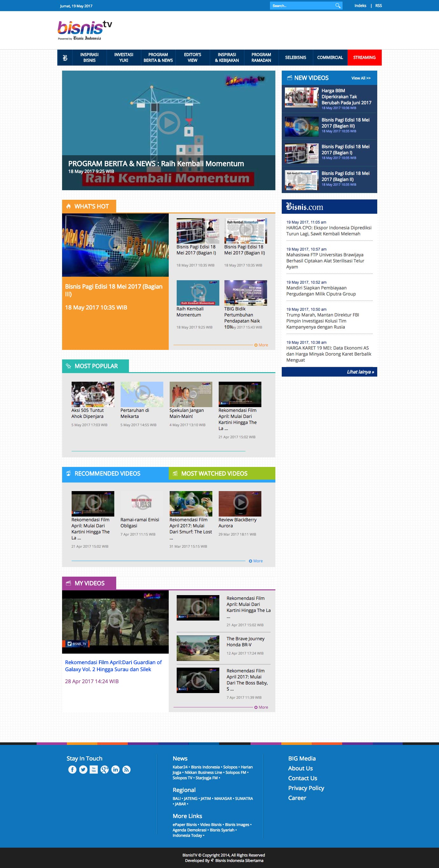The height and width of the screenshot is (868, 439).
Task: Open the Twitter icon in footer
Action: click(83, 770)
